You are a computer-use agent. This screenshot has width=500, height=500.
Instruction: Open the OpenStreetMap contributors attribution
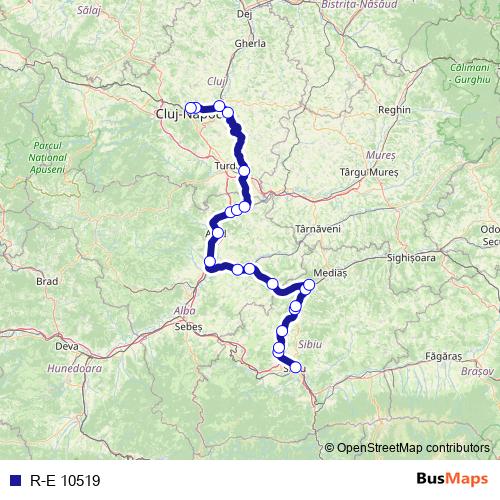point(407,448)
